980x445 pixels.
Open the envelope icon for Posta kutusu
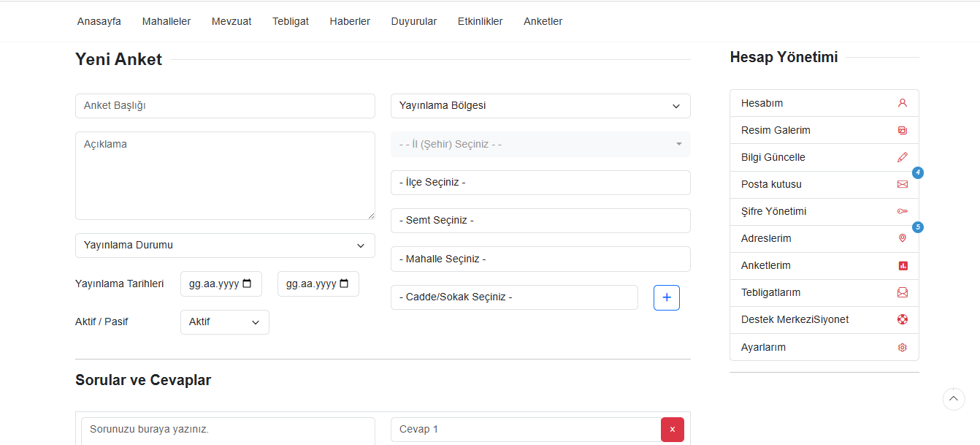tap(902, 184)
